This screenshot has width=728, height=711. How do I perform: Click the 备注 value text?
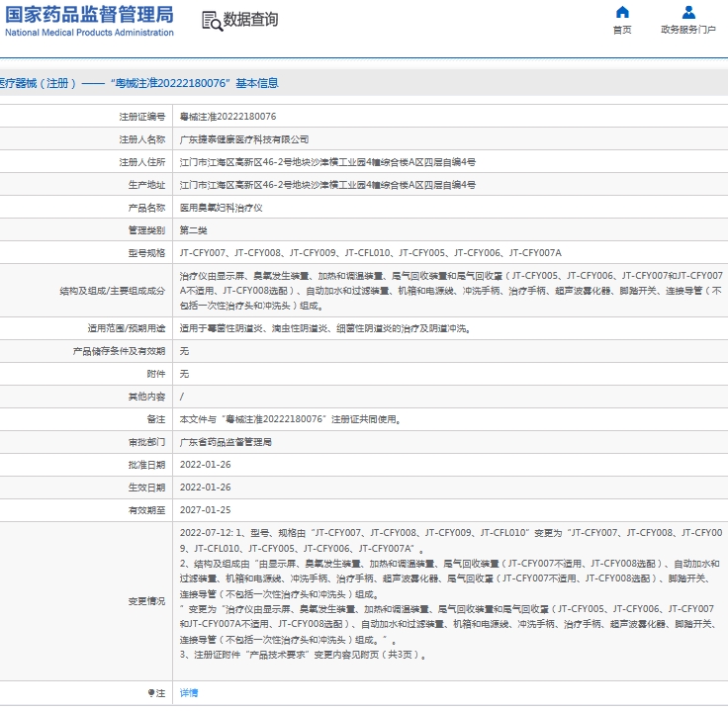pyautogui.click(x=291, y=419)
